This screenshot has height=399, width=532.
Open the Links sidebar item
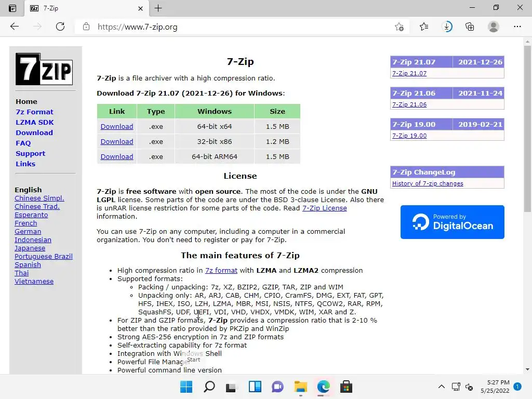pos(25,164)
